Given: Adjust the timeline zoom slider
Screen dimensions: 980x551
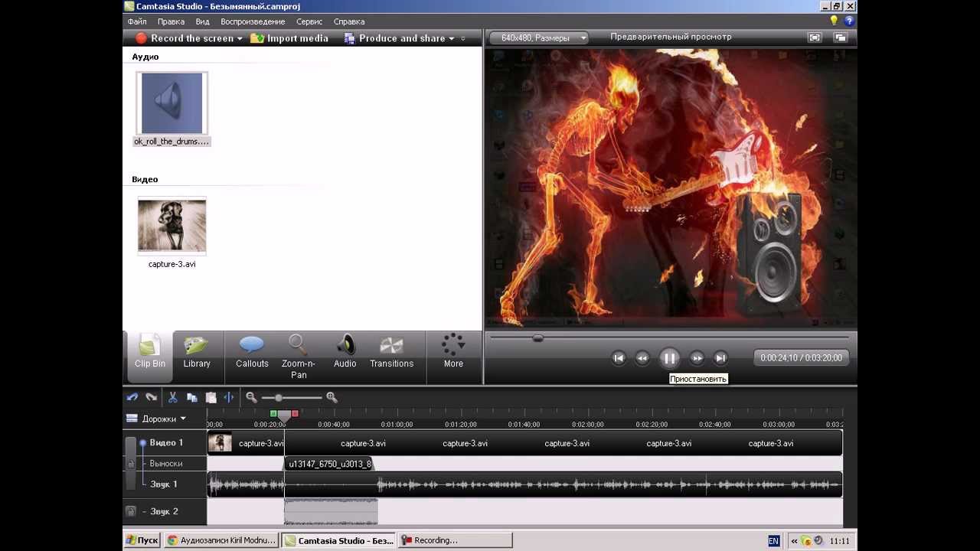Looking at the screenshot, I should (279, 397).
